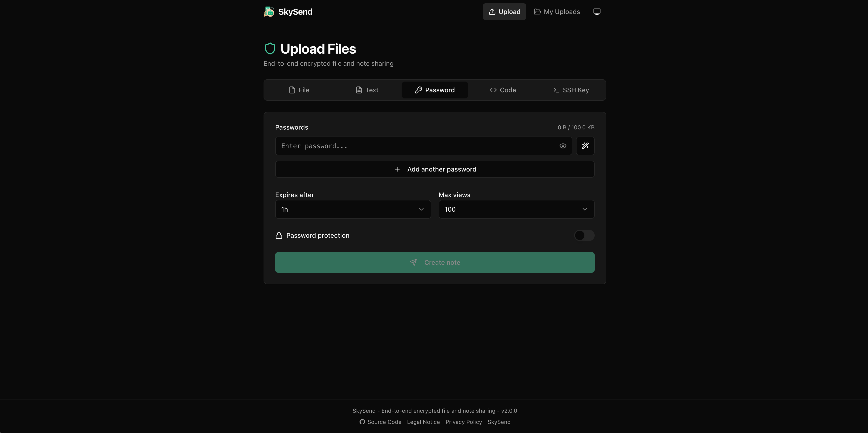Click the lock icon next to Password protection
This screenshot has height=433, width=868.
coord(279,235)
